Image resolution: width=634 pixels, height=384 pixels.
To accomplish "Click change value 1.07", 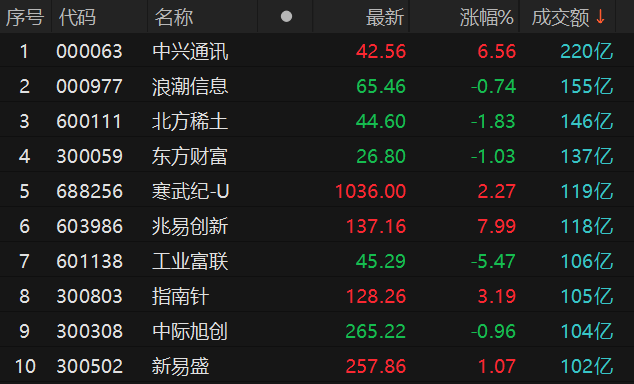I will click(497, 366).
